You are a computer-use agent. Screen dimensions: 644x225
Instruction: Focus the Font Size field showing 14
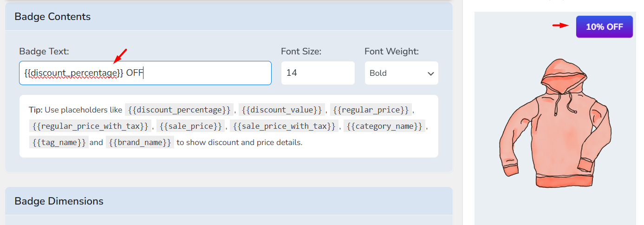click(318, 73)
